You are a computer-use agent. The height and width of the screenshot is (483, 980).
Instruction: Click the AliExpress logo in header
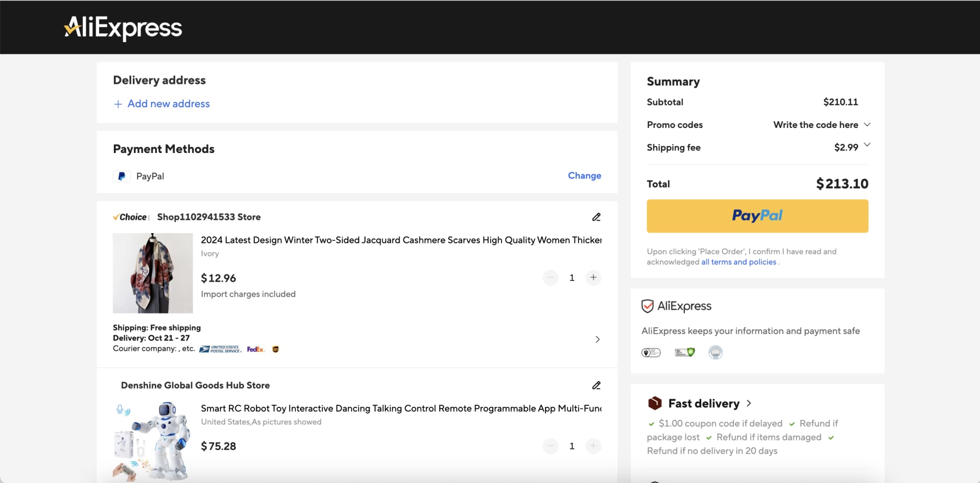123,27
